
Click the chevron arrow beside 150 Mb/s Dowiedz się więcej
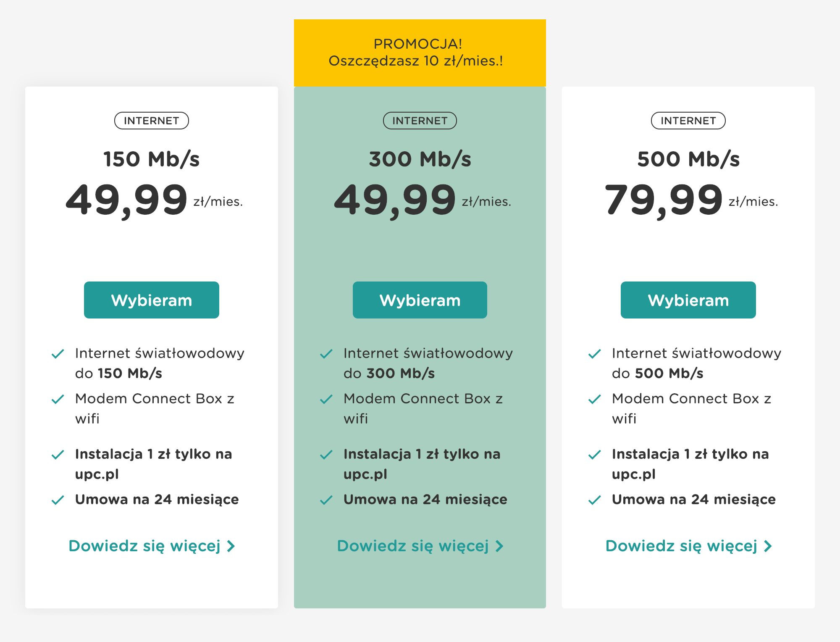tap(231, 546)
